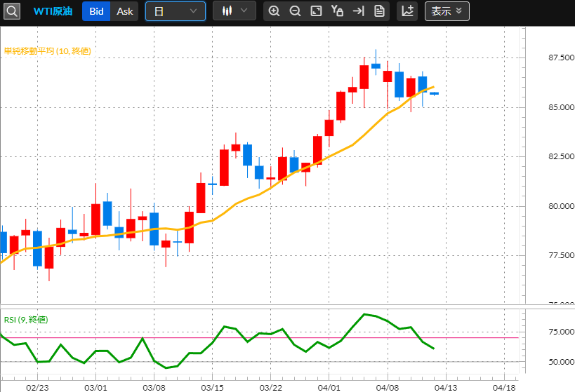Click the RSI 75.000 axis label
This screenshot has height=392, width=575.
click(x=561, y=332)
